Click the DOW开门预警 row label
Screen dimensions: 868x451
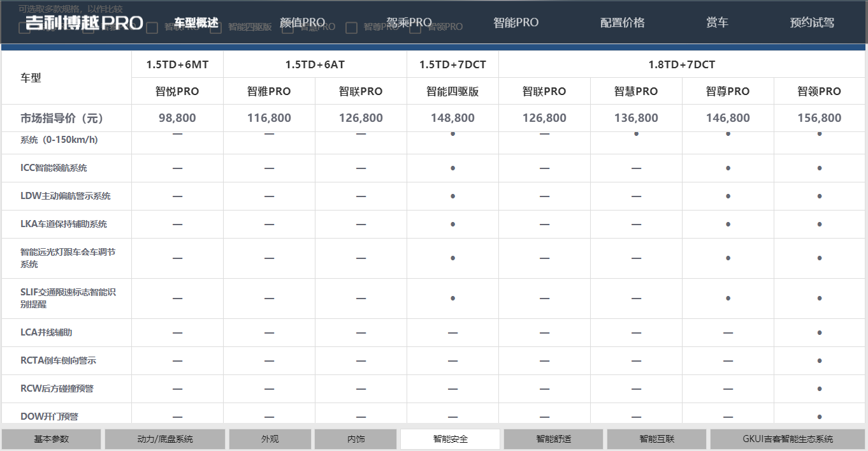[x=50, y=417]
